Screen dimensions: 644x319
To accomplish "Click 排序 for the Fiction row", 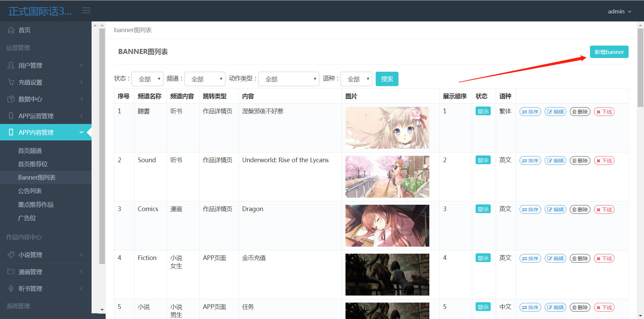I will click(x=530, y=258).
